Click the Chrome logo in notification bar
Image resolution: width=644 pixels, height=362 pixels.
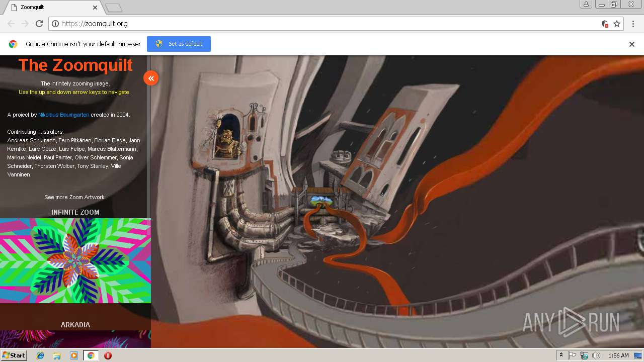click(x=13, y=44)
